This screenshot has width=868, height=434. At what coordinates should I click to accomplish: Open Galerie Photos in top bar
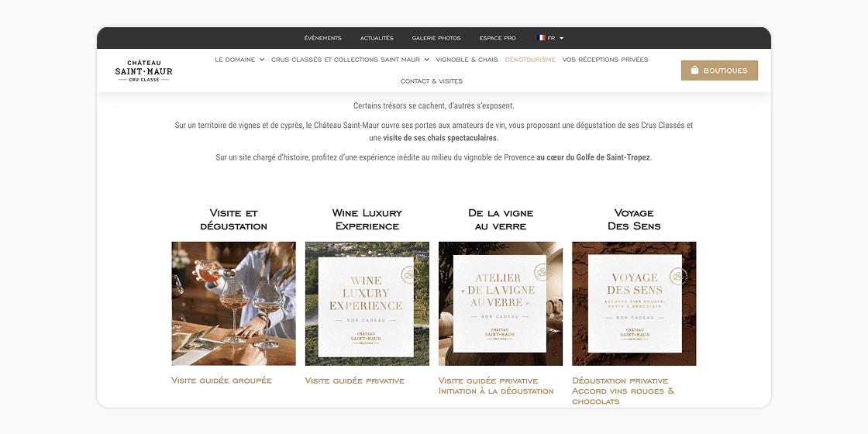[436, 38]
